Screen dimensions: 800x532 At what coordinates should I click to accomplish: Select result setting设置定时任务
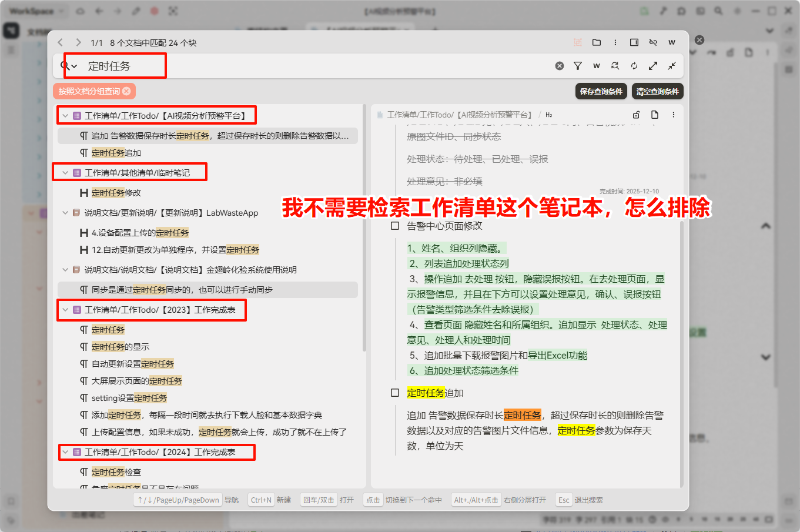tap(207, 398)
